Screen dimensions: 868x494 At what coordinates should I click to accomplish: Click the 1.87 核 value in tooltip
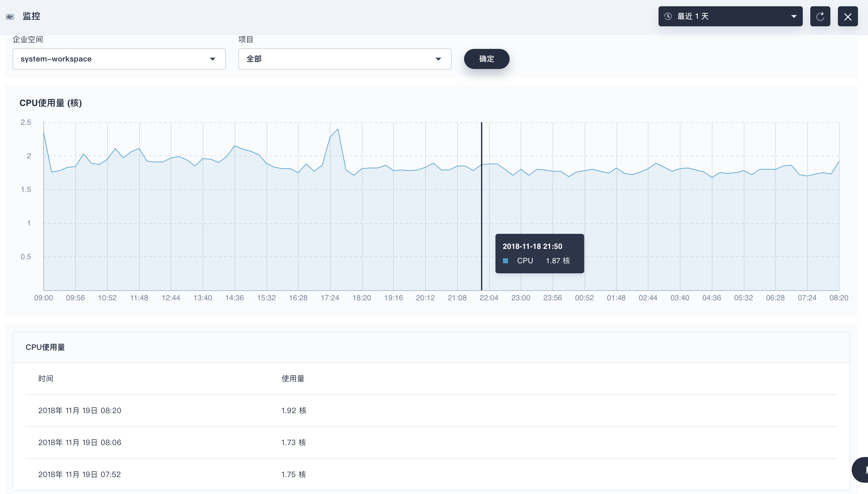coord(558,260)
